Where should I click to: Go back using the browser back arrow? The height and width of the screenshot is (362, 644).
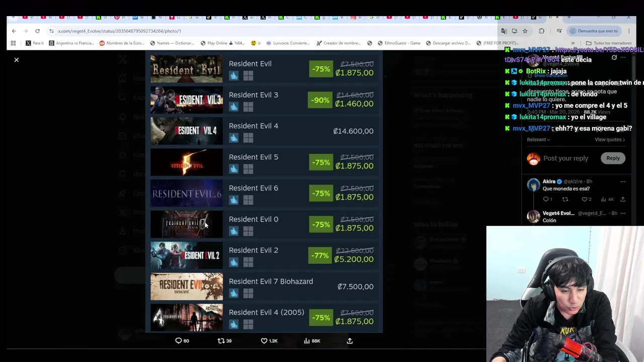pos(14,31)
